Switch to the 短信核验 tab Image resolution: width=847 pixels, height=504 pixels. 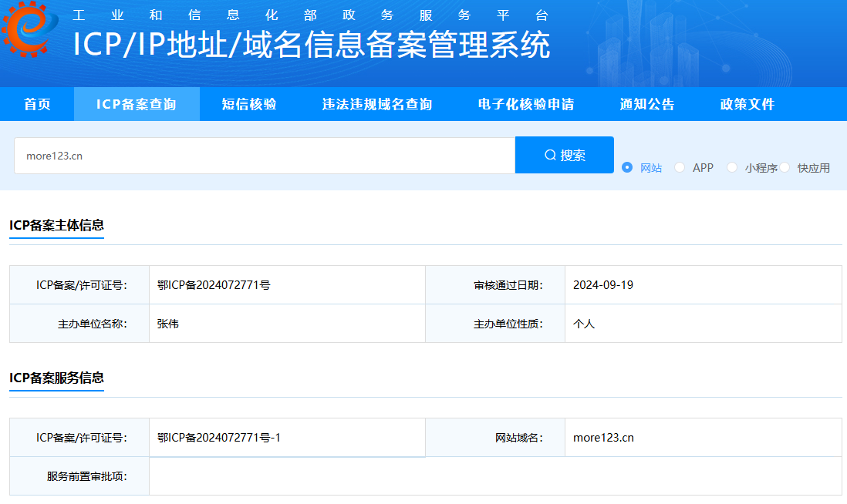(249, 105)
